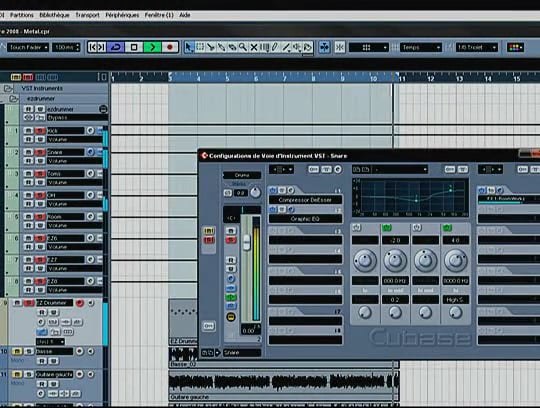The height and width of the screenshot is (408, 540).
Task: Select the Glue tool
Action: point(221,47)
